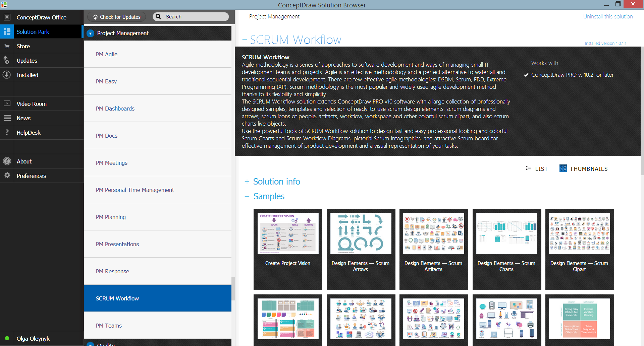Screen dimensions: 644x346
Task: Open Installed in sidebar
Action: pos(42,75)
